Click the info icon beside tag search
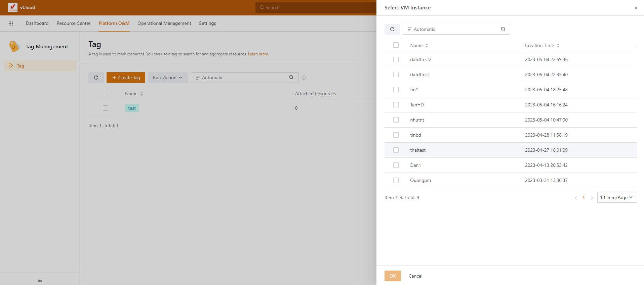This screenshot has width=644, height=285. (x=304, y=78)
